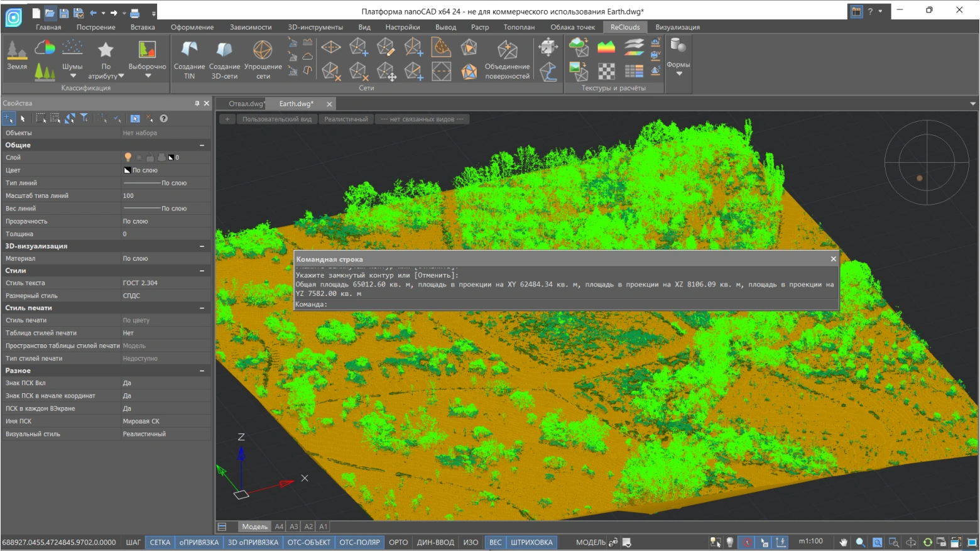980x551 pixels.
Task: Click the Реалистичный visual style button
Action: pos(346,119)
